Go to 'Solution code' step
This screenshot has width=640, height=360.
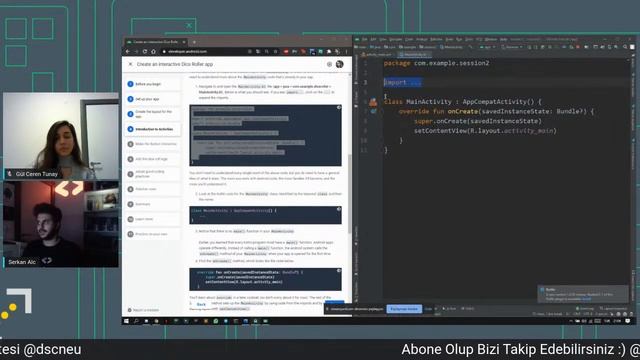153,189
